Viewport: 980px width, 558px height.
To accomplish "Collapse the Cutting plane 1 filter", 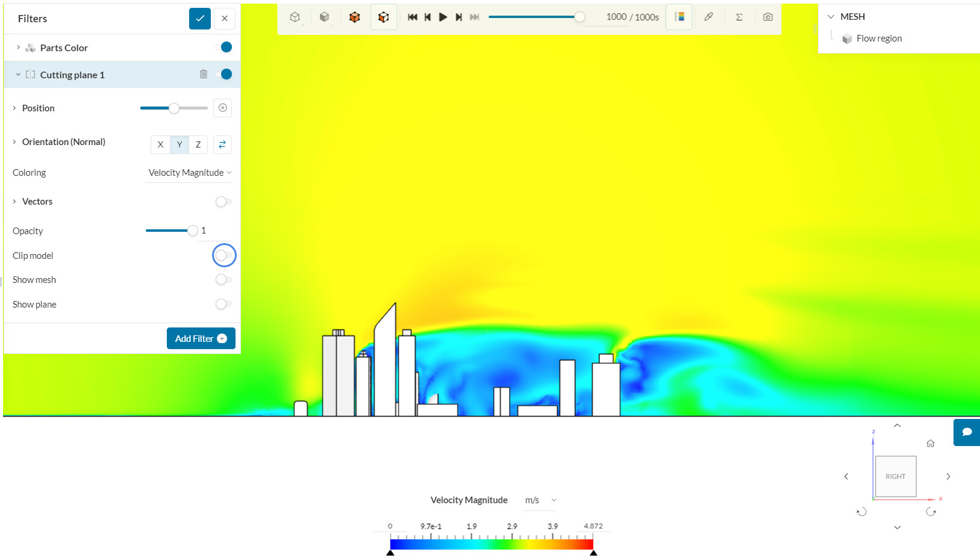I will (x=18, y=75).
